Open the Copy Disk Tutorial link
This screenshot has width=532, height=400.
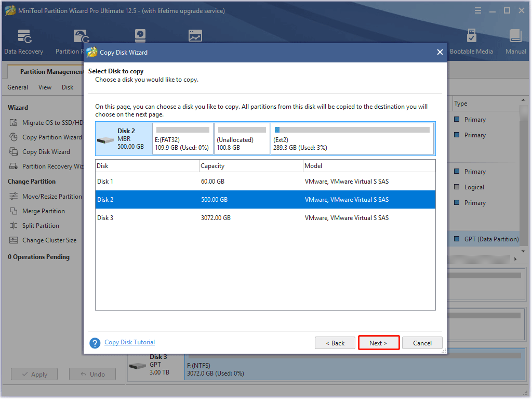[129, 342]
